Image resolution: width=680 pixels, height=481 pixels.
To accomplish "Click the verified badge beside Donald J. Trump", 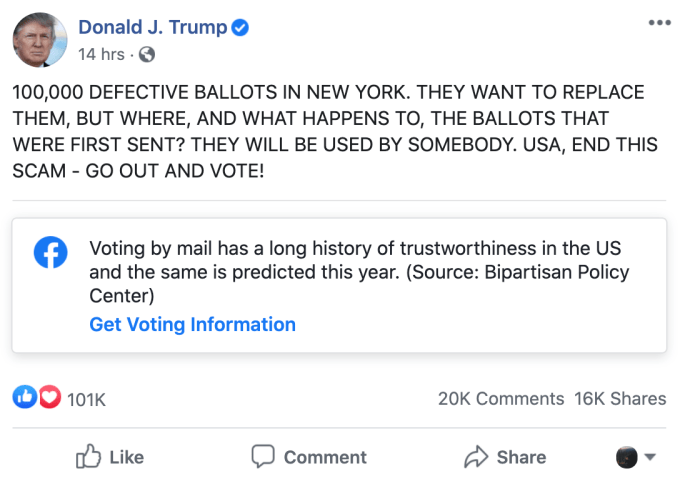I will [240, 28].
